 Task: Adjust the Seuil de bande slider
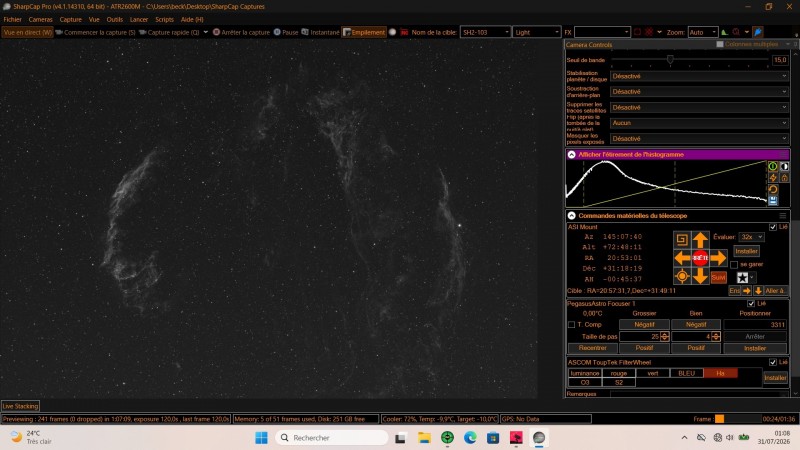670,60
